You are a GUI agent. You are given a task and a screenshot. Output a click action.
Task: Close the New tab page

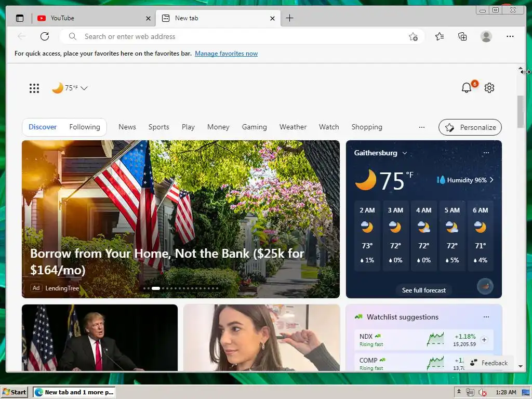coord(272,18)
